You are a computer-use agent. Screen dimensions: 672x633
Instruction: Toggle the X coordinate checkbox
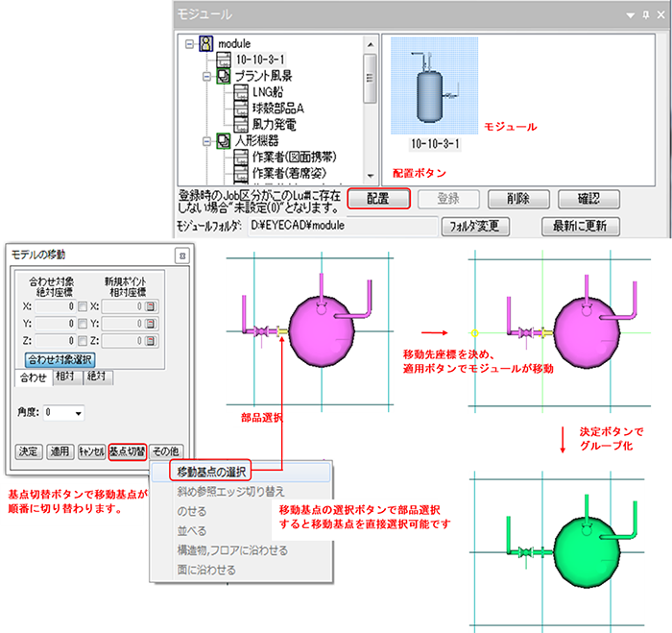tap(83, 305)
